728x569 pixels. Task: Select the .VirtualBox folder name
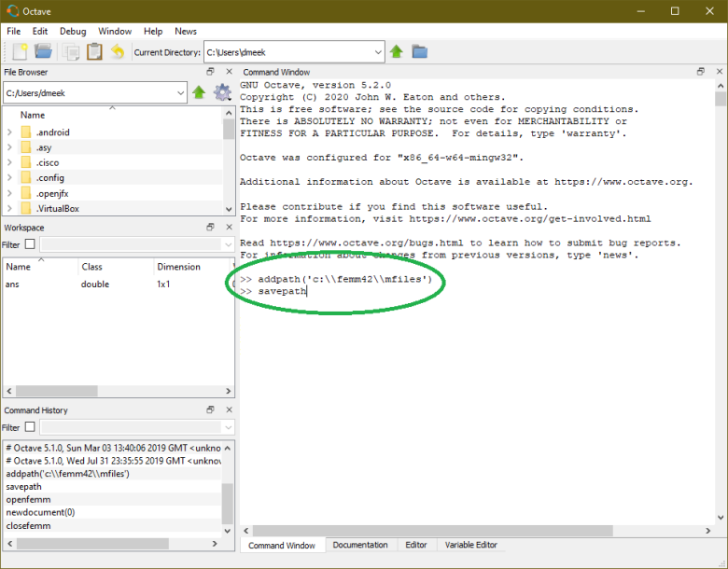tap(58, 208)
